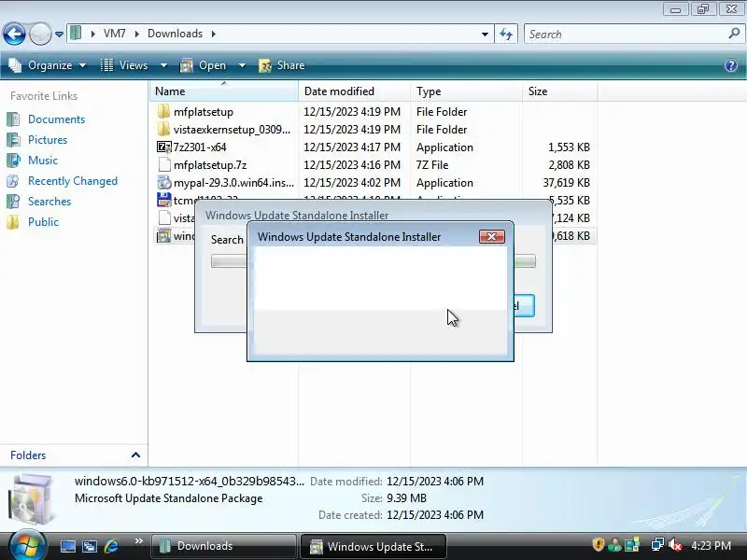
Task: Close the front Windows Update Standalone Installer dialog
Action: tap(492, 237)
